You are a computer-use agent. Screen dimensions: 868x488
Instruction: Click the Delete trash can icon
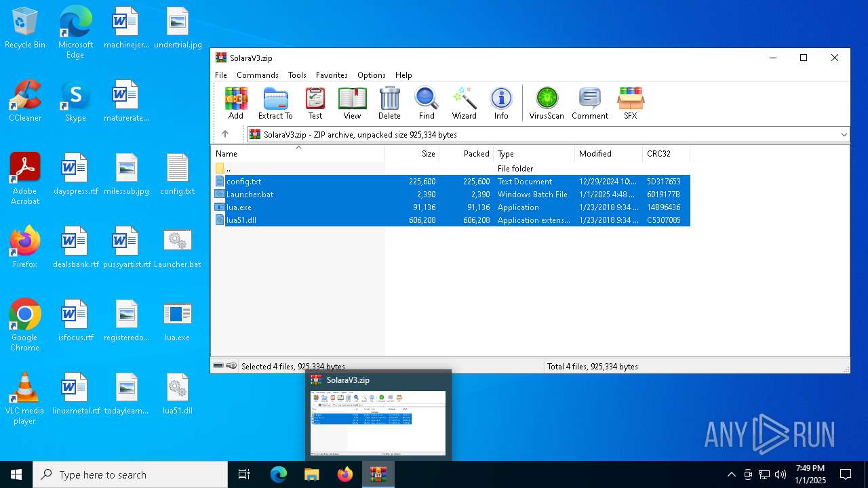click(389, 104)
